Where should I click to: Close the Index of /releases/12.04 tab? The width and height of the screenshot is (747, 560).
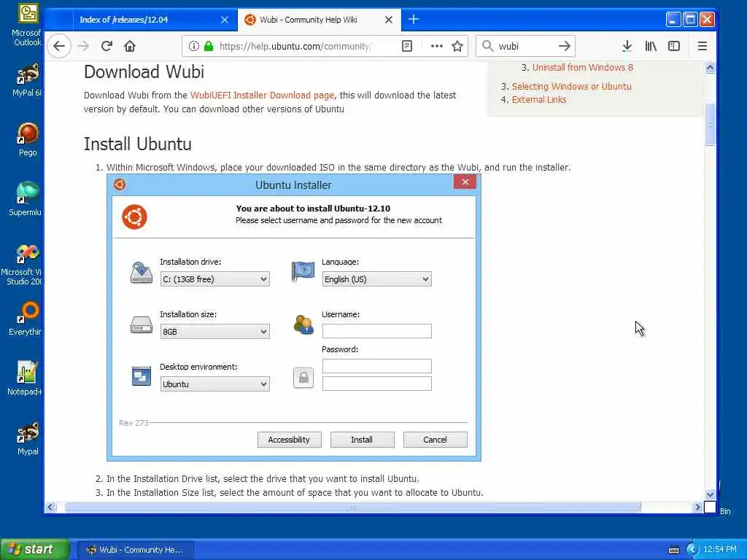(x=225, y=20)
